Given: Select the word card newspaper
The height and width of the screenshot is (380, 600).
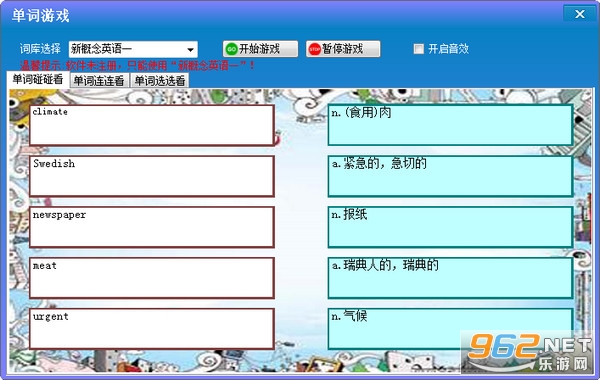Looking at the screenshot, I should pos(152,227).
